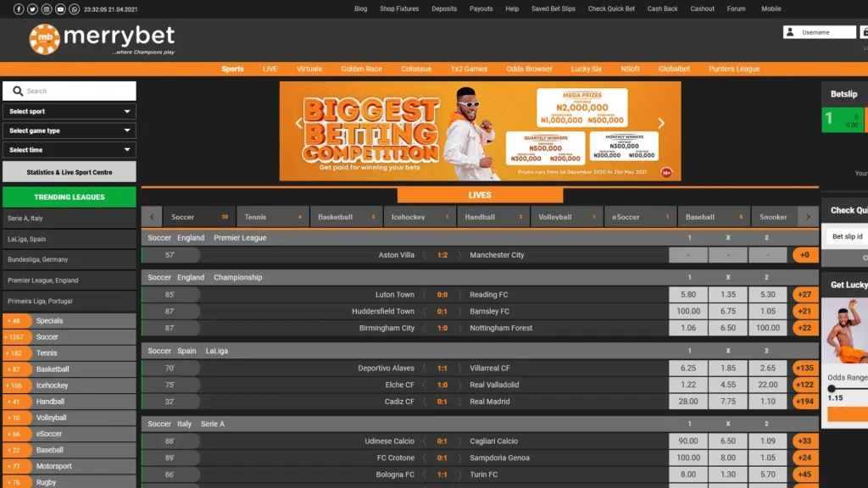This screenshot has width=868, height=488.
Task: Pick odds 1.06 for Birmingham City win
Action: point(688,328)
